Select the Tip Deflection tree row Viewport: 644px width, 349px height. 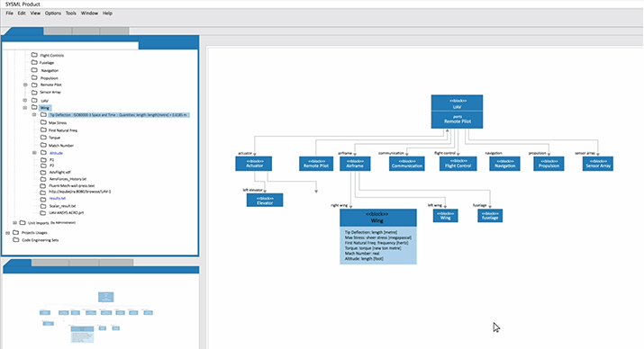tap(118, 115)
